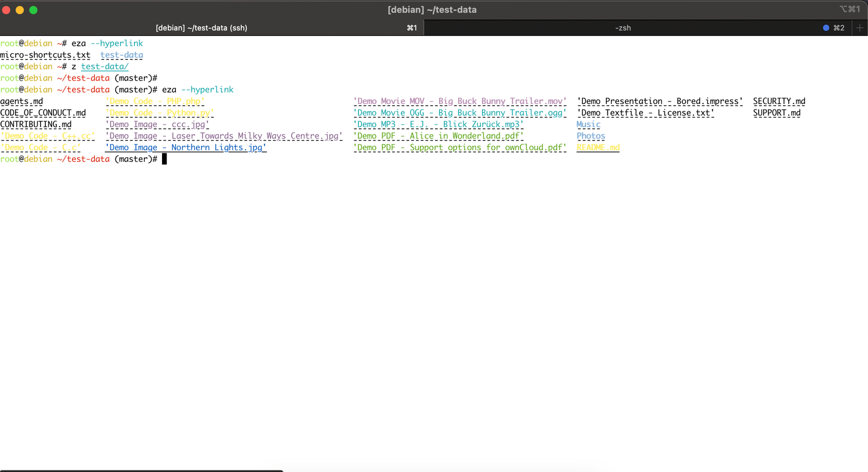Click the window title [debian] ~/test-data
This screenshot has width=868, height=472.
(x=432, y=10)
